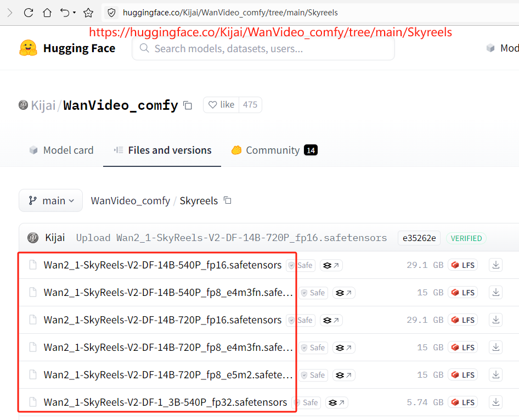
Task: Click the LFS badge for 720P_fp8_e4m3fn file
Action: click(462, 348)
